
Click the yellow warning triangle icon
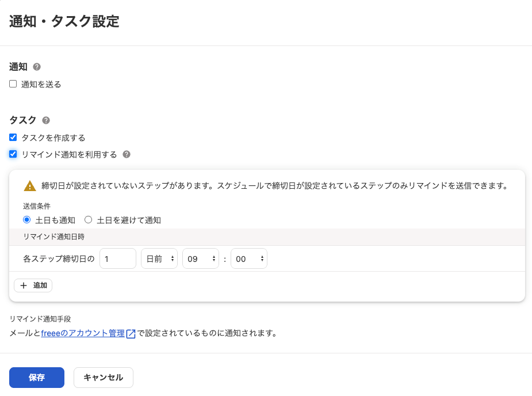(30, 186)
